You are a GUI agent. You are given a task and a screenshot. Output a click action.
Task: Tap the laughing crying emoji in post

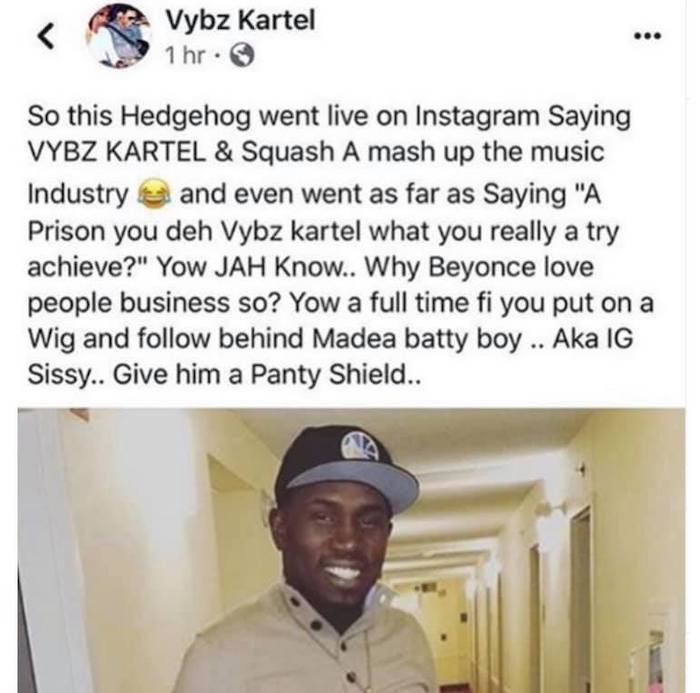(154, 194)
